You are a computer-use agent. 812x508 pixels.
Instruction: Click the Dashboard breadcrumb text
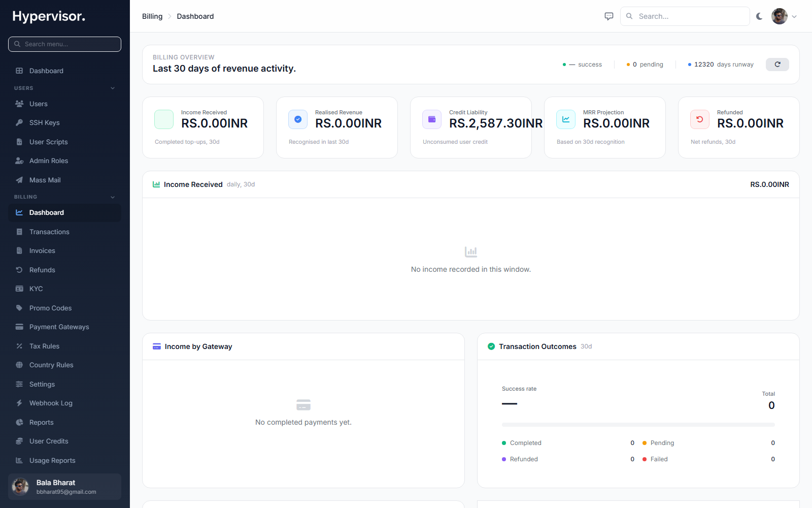tap(195, 16)
